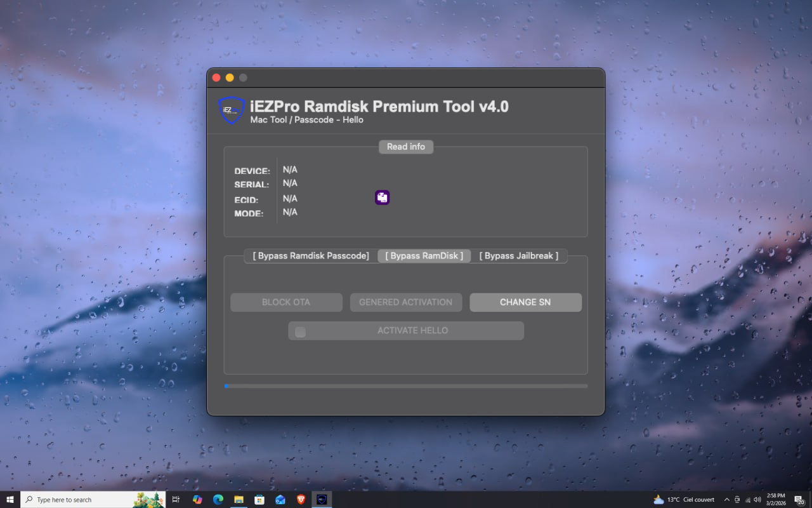Open the notification center showing 20 alerts
Viewport: 812px width, 508px height.
tap(798, 499)
